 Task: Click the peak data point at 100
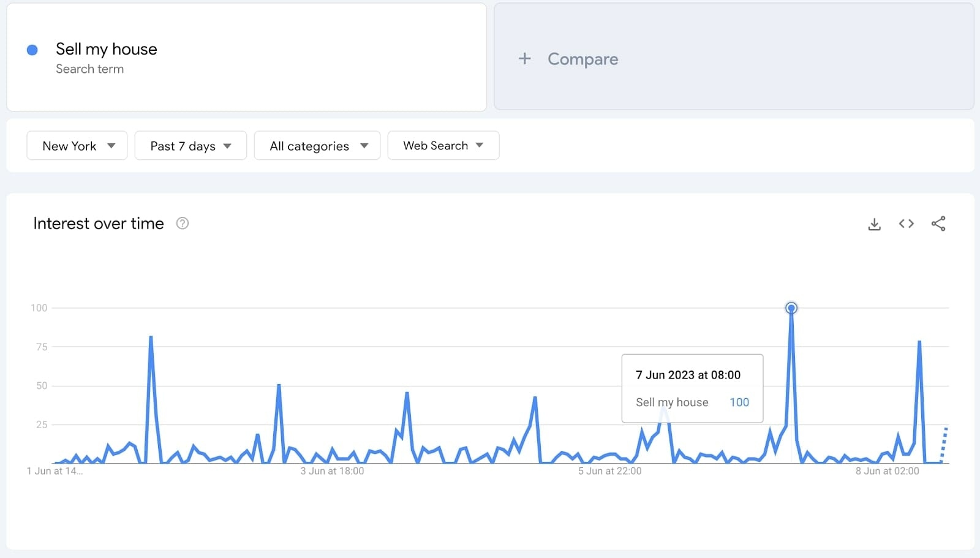[791, 308]
